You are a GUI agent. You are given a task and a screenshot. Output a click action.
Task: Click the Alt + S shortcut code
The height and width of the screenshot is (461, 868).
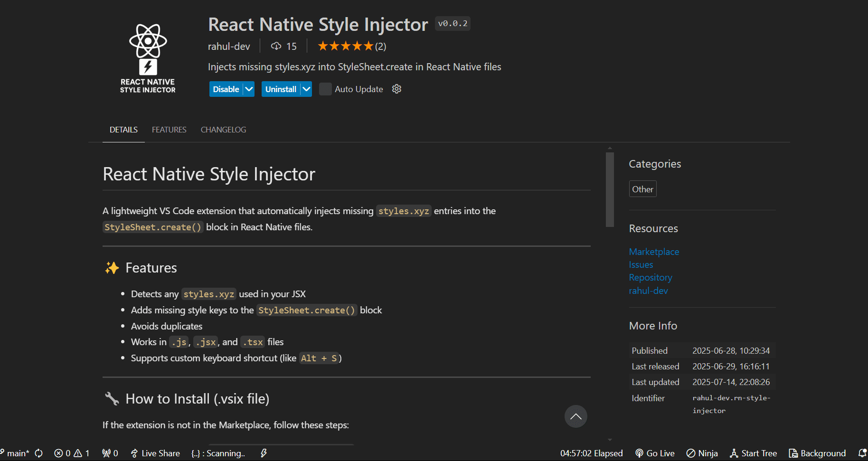click(319, 358)
